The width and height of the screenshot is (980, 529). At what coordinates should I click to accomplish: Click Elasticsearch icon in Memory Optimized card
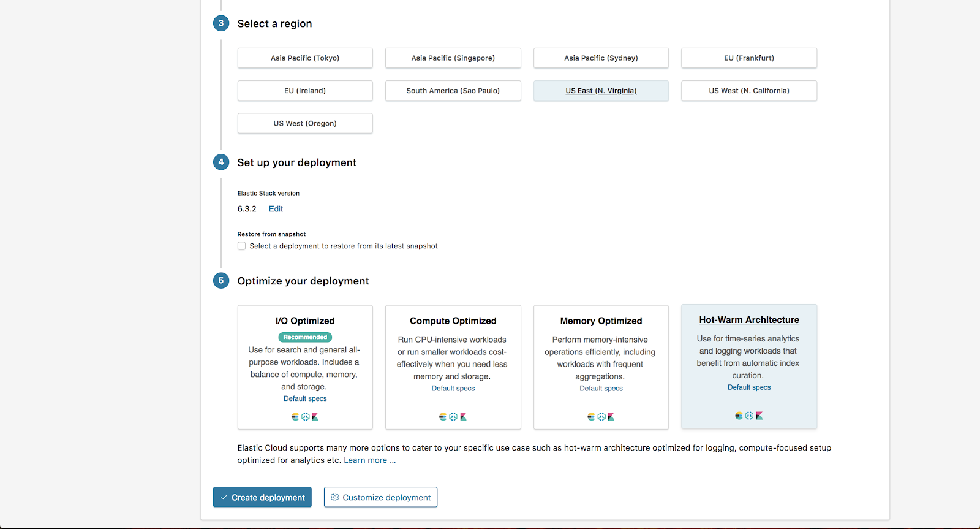pos(591,417)
